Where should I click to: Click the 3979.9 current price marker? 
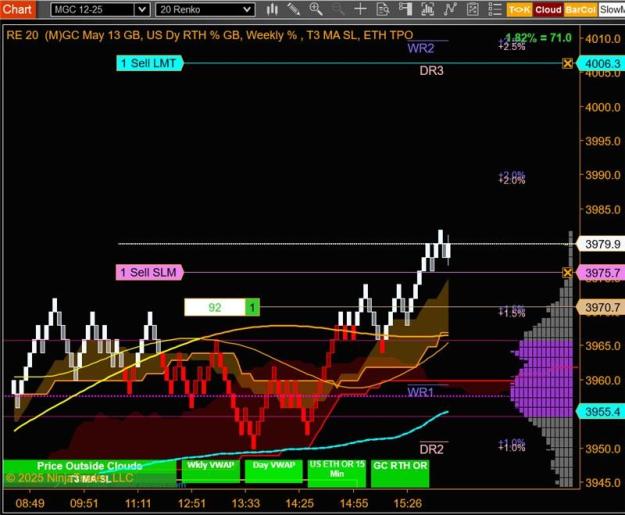(600, 244)
